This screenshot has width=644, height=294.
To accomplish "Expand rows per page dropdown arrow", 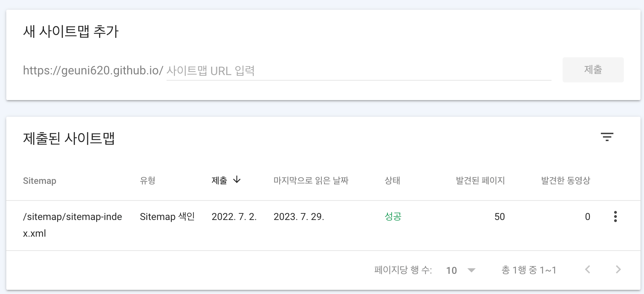I will pyautogui.click(x=472, y=270).
